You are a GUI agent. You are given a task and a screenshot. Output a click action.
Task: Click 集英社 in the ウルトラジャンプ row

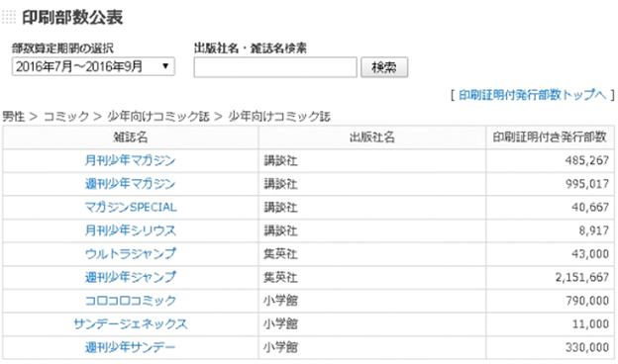[x=280, y=254]
